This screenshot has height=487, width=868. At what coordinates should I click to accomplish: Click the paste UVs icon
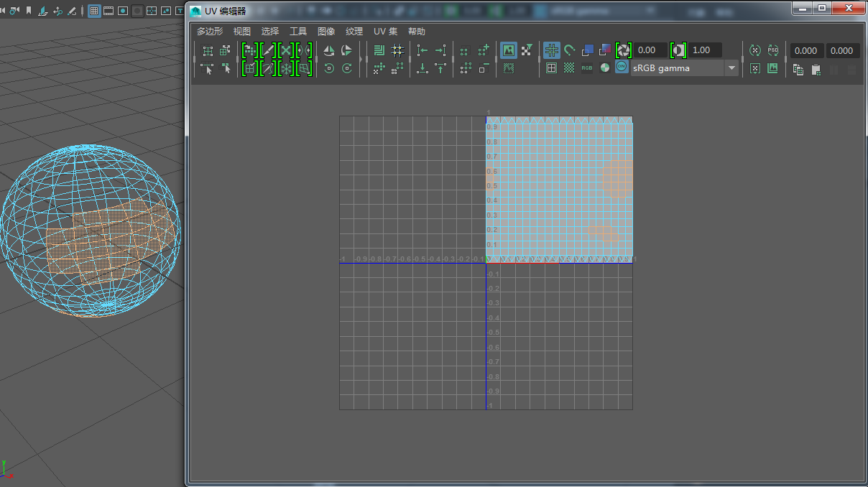coord(816,70)
